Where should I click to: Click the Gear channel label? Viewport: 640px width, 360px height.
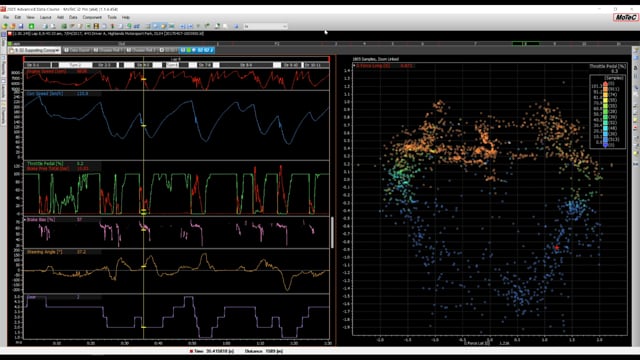coord(31,297)
